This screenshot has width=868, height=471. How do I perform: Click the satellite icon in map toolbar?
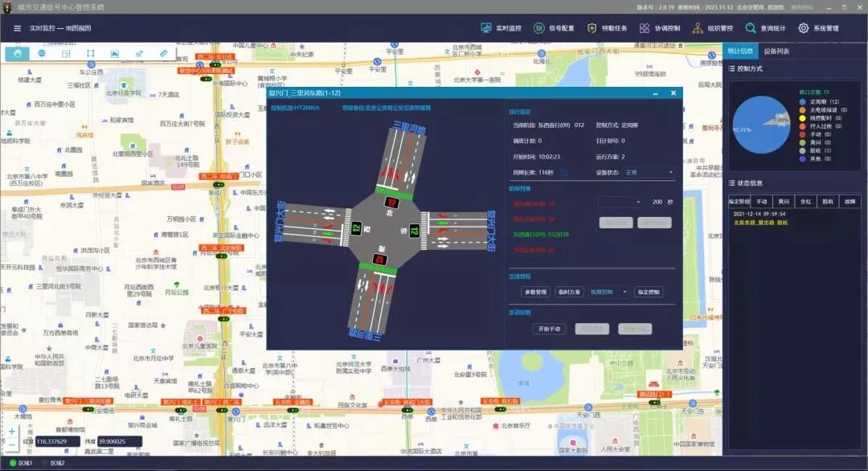[139, 54]
